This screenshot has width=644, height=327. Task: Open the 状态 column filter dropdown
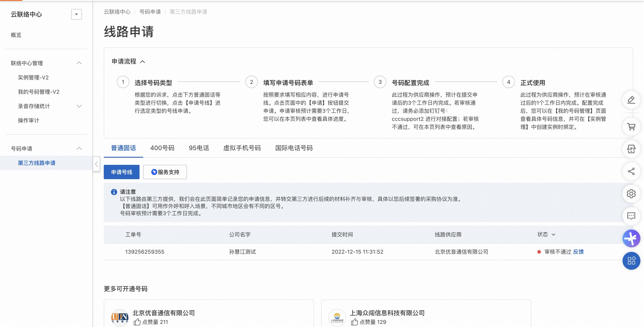pyautogui.click(x=553, y=234)
